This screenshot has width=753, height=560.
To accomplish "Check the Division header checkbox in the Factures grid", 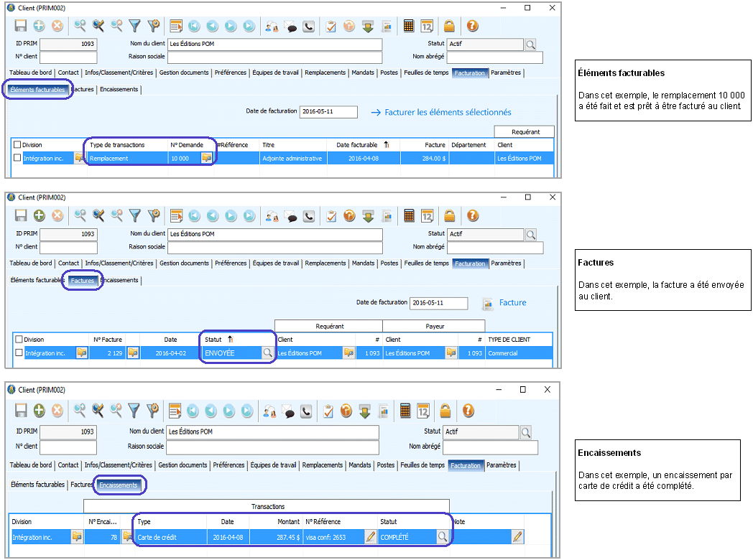I will (x=19, y=340).
